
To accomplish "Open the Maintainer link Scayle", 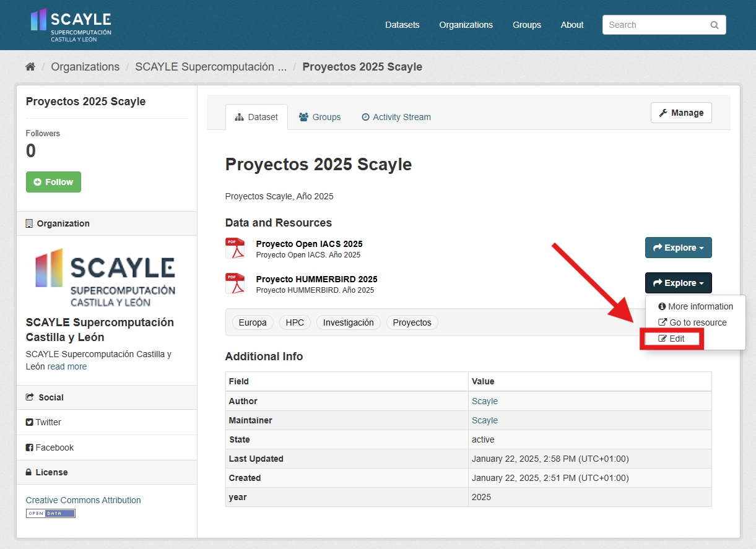I will point(485,420).
